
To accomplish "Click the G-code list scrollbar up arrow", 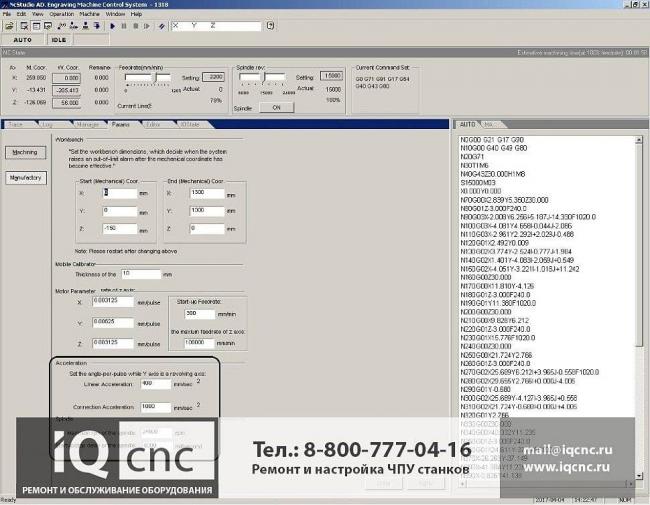I will point(642,135).
